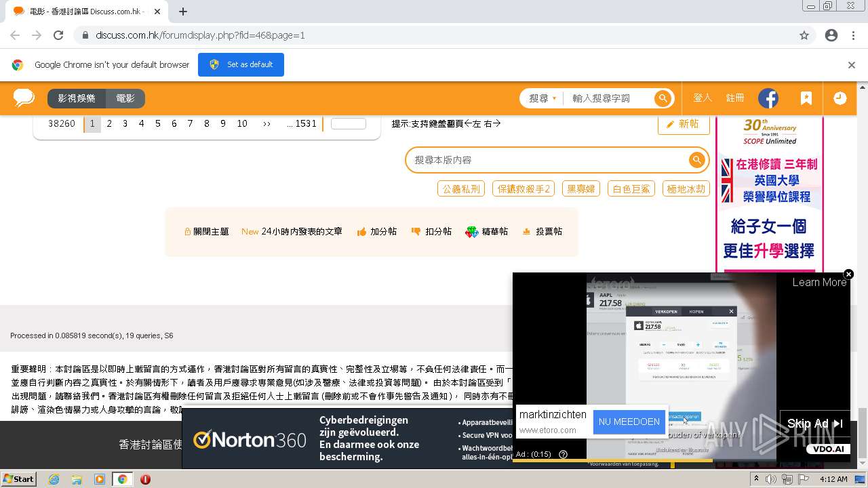The width and height of the screenshot is (868, 488).
Task: Open Internet Explorer from taskbar
Action: [x=54, y=479]
